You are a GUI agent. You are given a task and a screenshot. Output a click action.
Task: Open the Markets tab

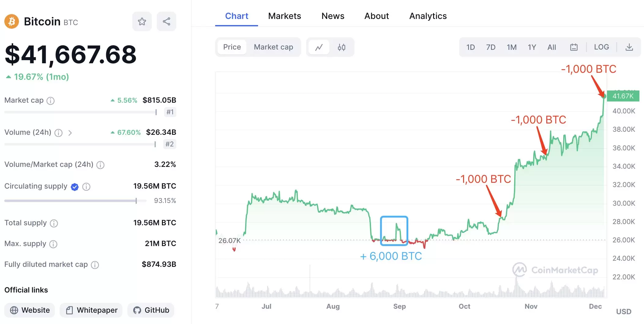pos(284,16)
